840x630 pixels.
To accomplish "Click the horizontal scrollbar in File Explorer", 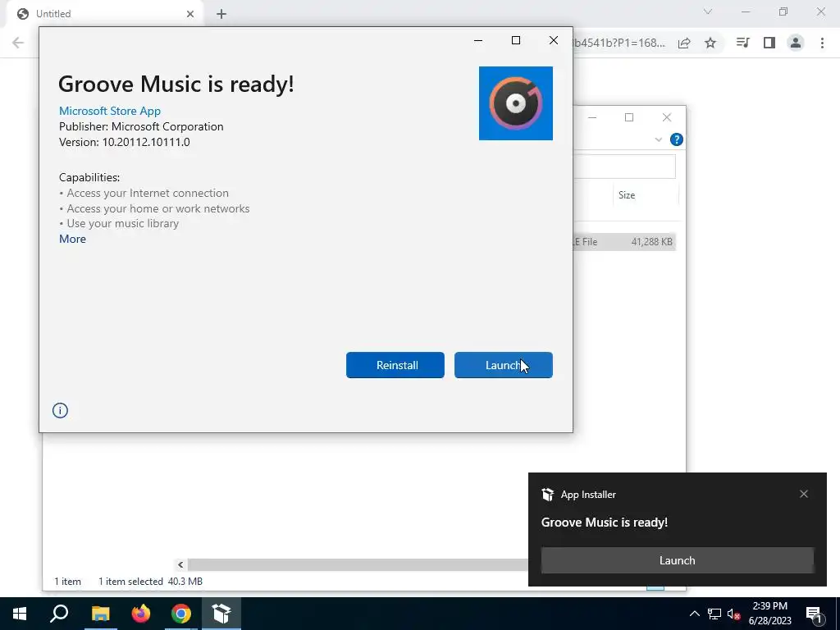I will pyautogui.click(x=358, y=564).
